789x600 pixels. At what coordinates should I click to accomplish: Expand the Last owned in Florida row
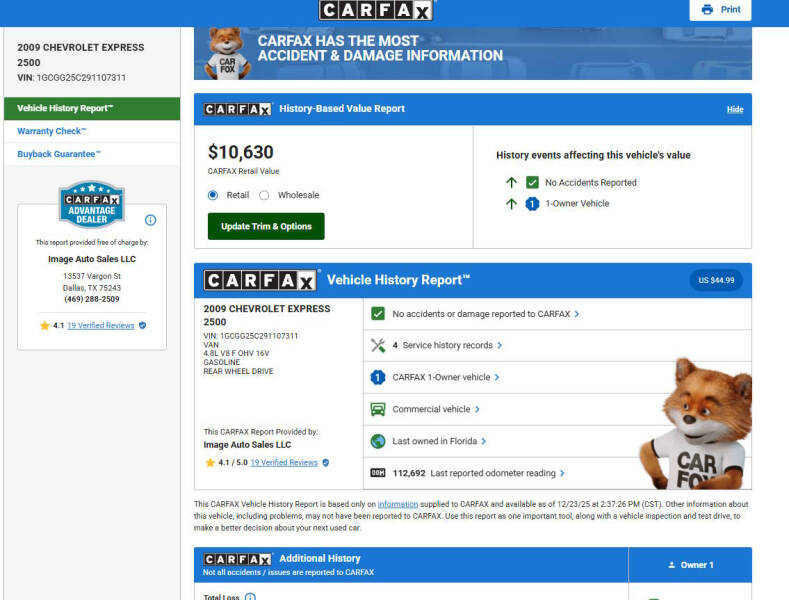439,441
